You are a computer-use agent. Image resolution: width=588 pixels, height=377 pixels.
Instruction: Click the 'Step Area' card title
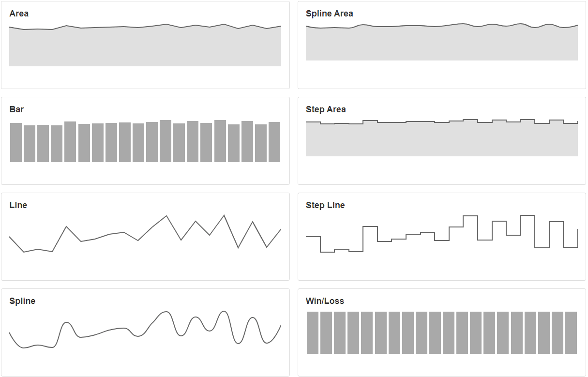pyautogui.click(x=326, y=109)
